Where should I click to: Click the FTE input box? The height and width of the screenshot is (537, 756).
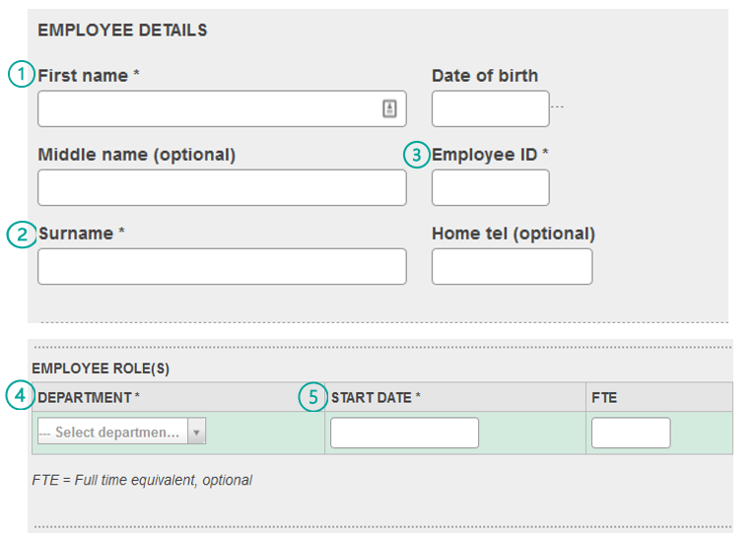(631, 433)
